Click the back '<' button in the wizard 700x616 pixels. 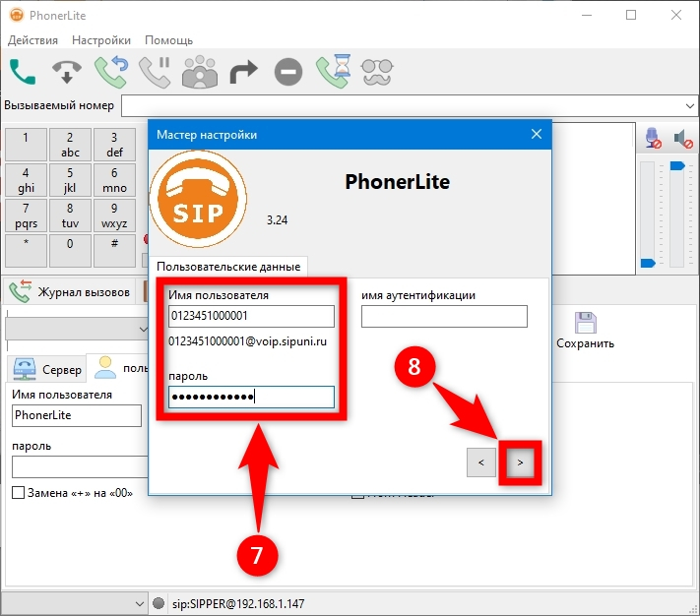(481, 462)
